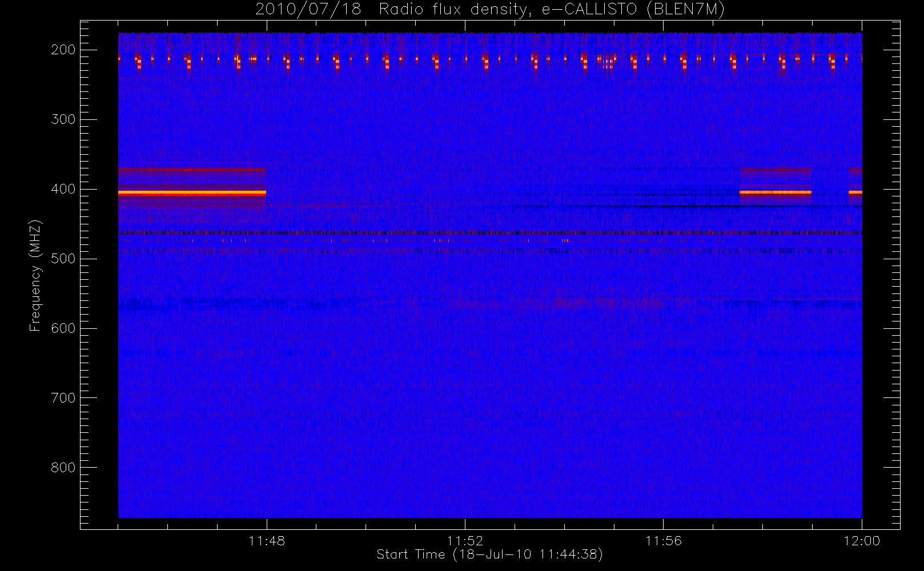Click the bright yellow emission band before 11:48

pos(192,193)
